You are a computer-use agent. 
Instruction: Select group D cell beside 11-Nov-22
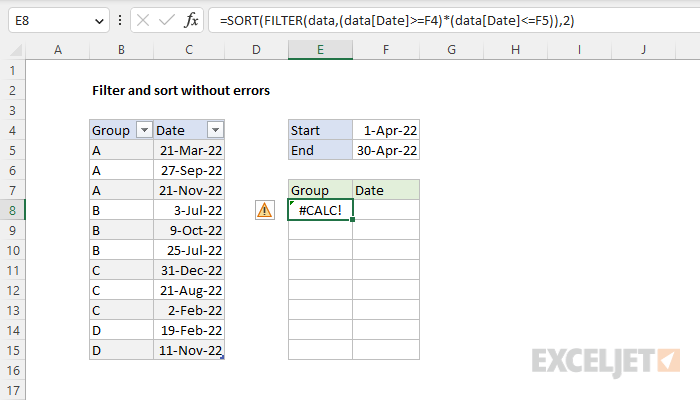(121, 350)
